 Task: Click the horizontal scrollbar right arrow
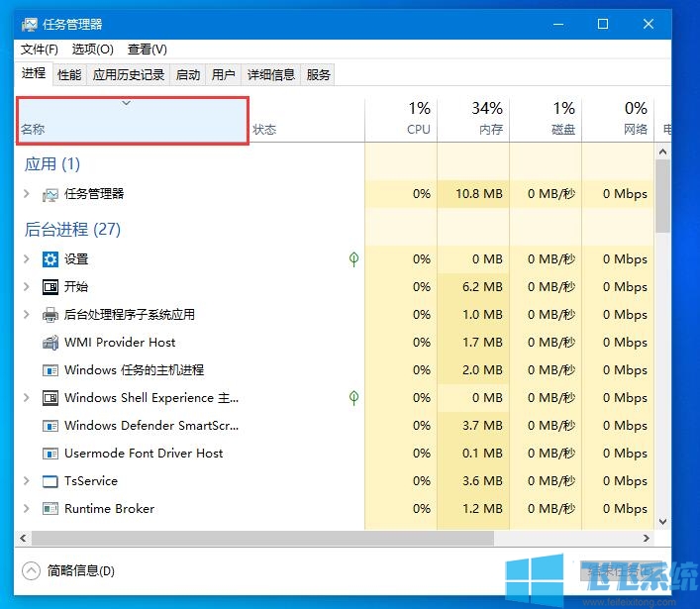[x=646, y=538]
